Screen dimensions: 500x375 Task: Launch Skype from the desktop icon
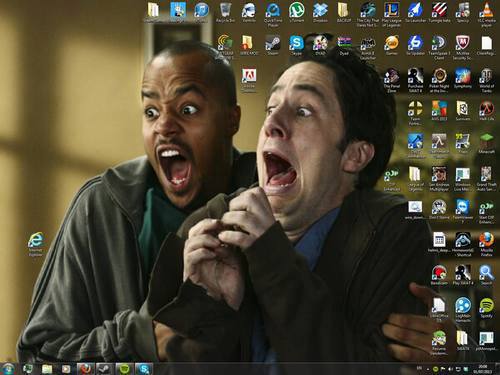coord(296,45)
